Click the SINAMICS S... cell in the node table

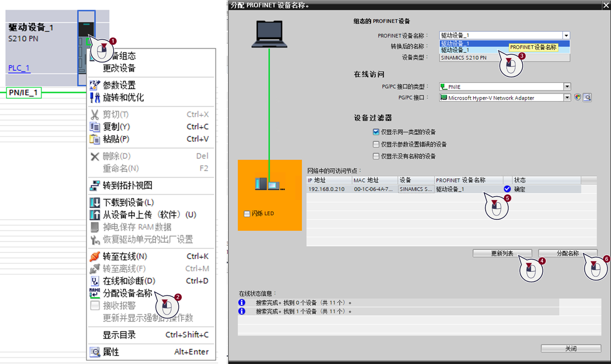[x=416, y=189]
